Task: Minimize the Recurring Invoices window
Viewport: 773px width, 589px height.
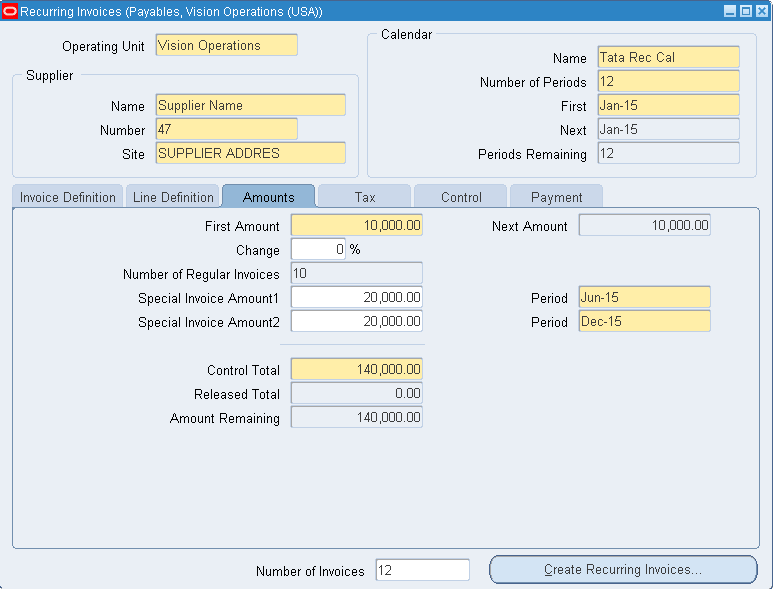Action: pyautogui.click(x=730, y=11)
